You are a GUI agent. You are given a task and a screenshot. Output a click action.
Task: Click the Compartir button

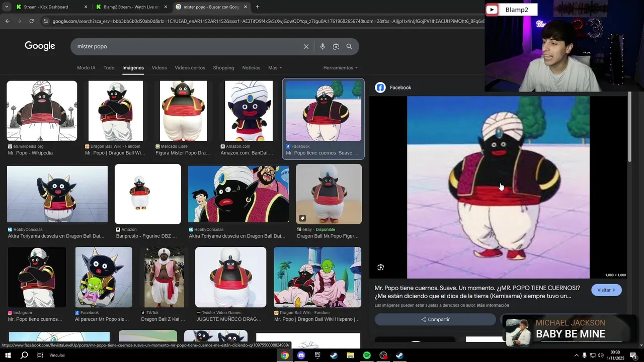(435, 319)
